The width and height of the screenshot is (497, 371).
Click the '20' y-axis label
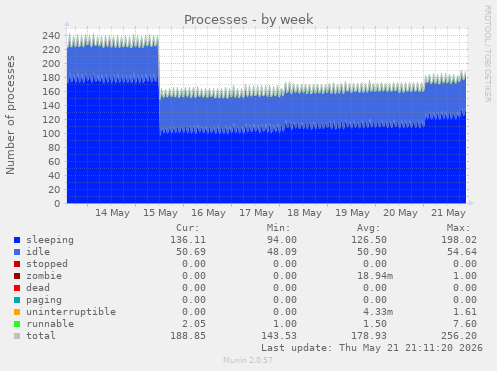(x=54, y=189)
